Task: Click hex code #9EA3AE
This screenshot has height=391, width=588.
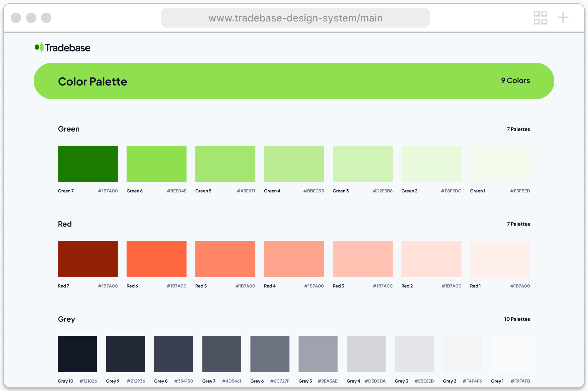Action: 328,381
